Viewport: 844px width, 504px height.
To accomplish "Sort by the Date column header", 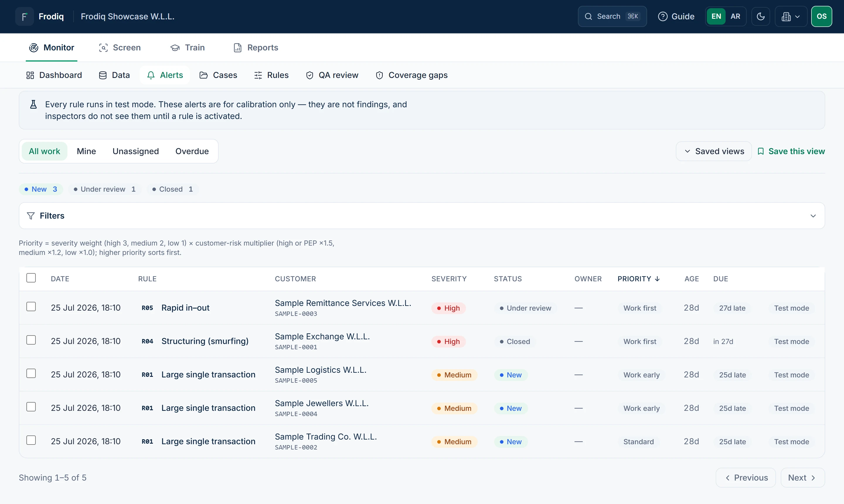I will tap(60, 279).
